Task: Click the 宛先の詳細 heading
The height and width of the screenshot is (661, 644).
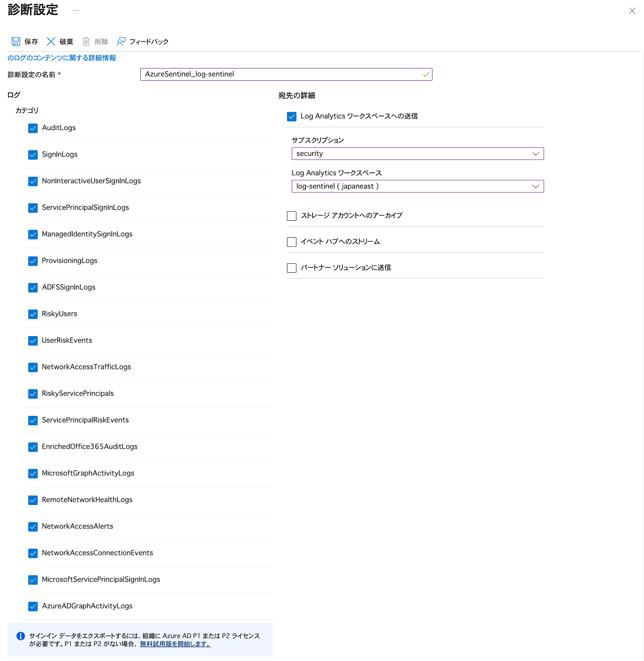Action: point(297,96)
